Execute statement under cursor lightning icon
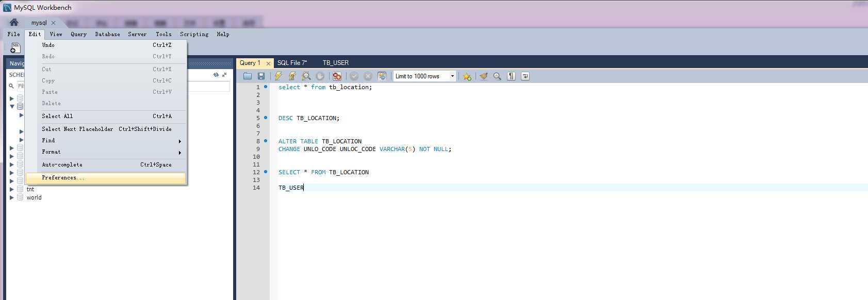Screen dimensions: 868x300 tap(292, 76)
